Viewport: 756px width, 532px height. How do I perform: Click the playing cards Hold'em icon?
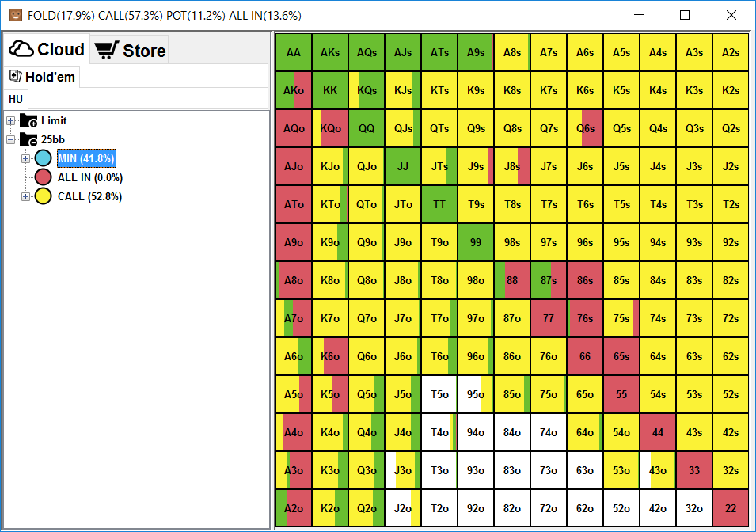pyautogui.click(x=15, y=76)
